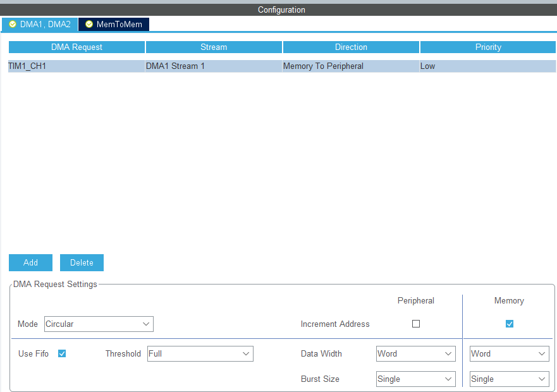Click the Burst Size label

[x=320, y=379]
